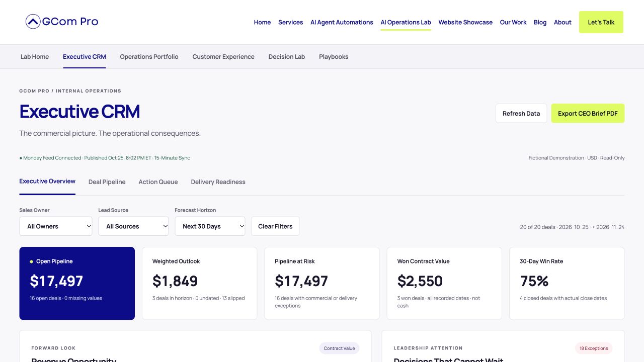644x362 pixels.
Task: Click the GCom Pro logo icon
Action: click(x=33, y=22)
